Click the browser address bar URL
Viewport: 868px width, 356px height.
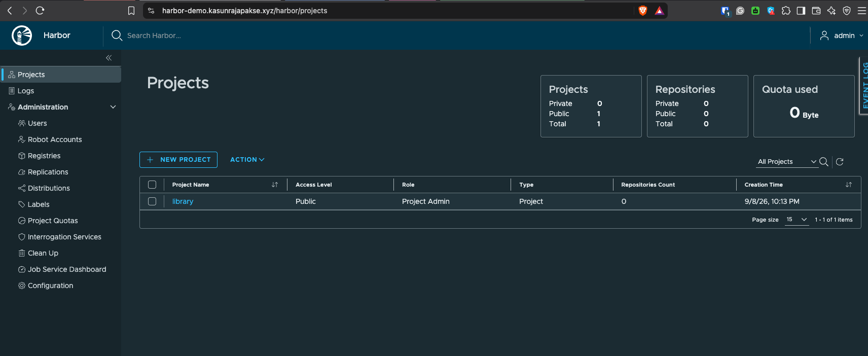[x=244, y=11]
